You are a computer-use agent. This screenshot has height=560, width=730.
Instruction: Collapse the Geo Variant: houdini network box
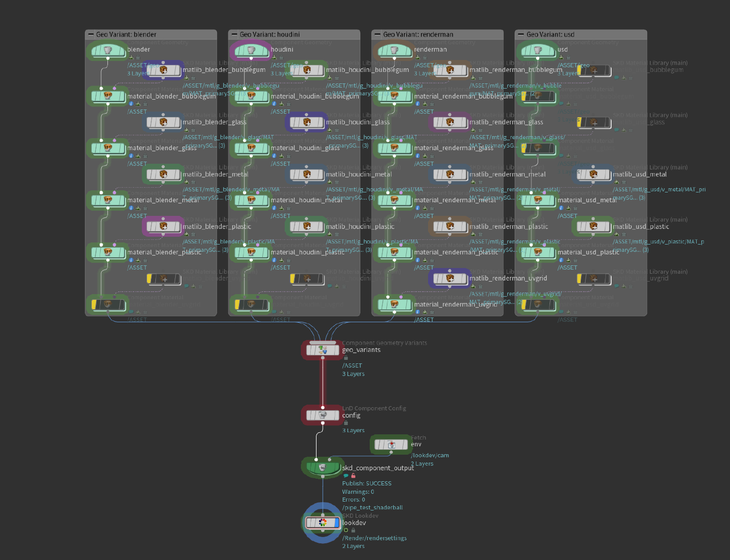235,34
